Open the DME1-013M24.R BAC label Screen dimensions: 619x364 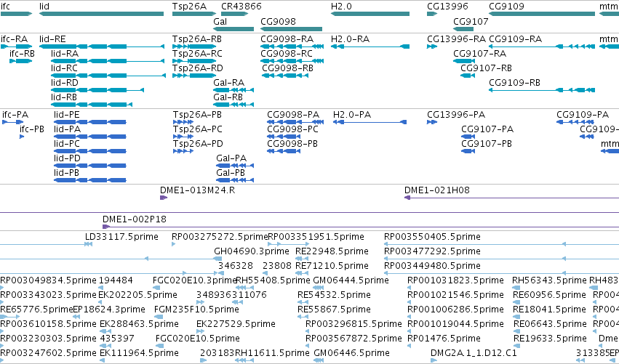click(x=197, y=190)
